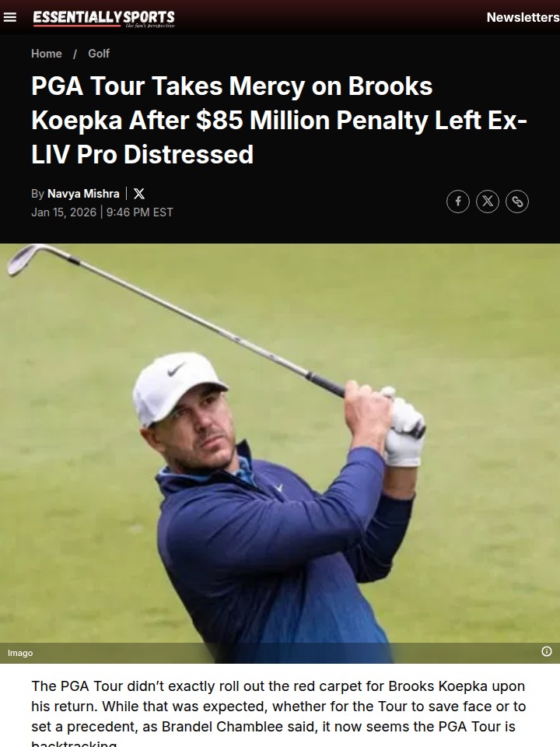
Task: Show image info via circled i icon
Action: [547, 651]
